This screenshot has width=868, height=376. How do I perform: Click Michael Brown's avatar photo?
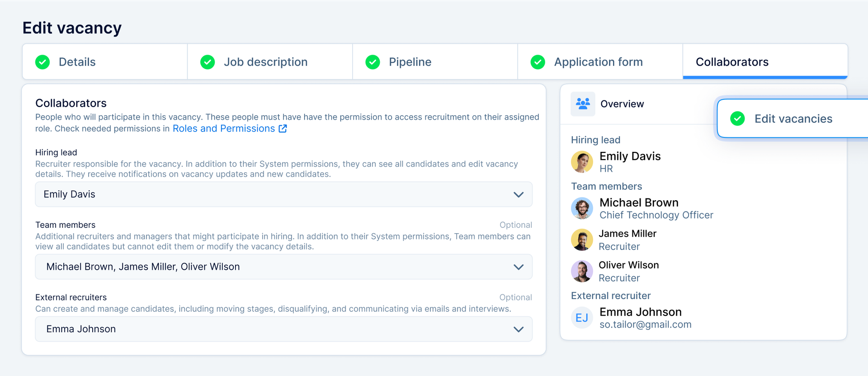(x=582, y=208)
